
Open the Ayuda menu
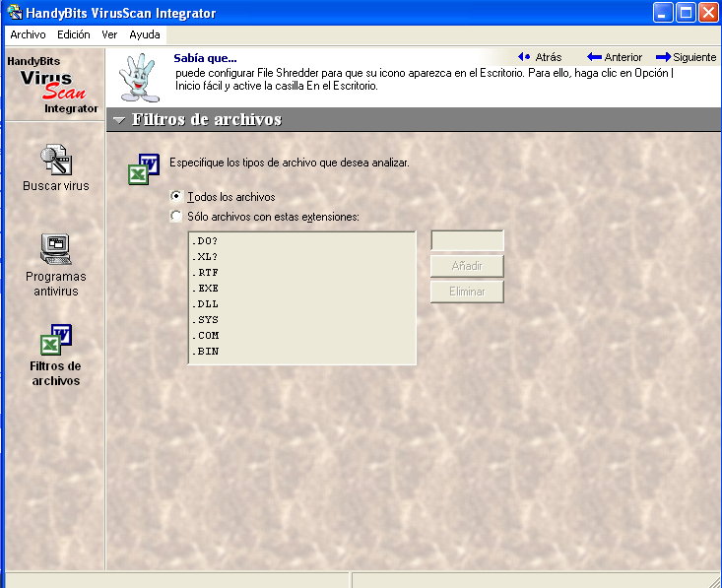(145, 34)
